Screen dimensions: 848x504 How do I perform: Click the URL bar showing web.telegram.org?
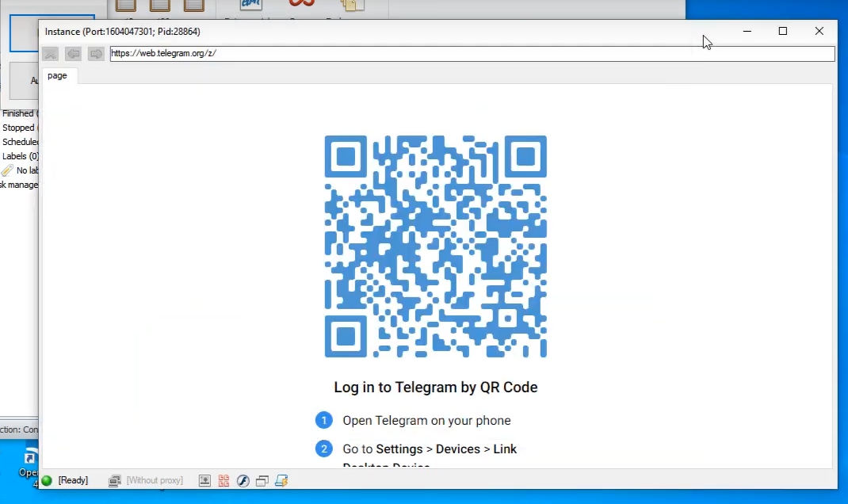[472, 53]
